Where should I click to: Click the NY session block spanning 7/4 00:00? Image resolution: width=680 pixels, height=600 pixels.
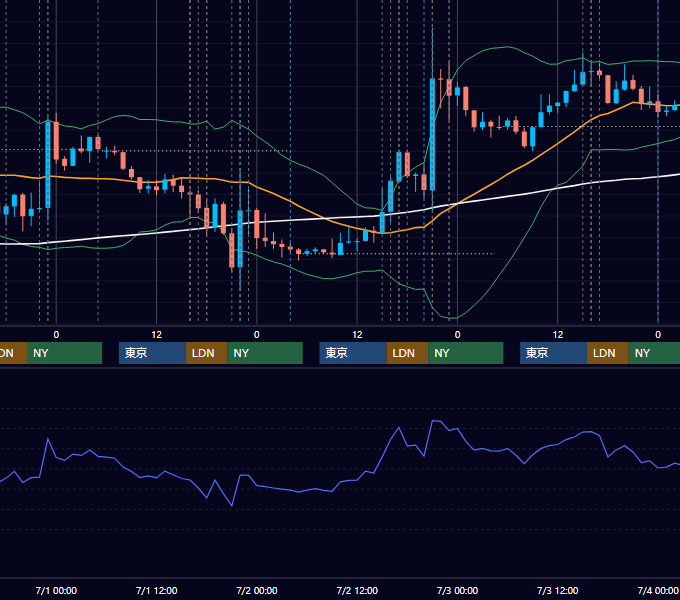[x=654, y=353]
